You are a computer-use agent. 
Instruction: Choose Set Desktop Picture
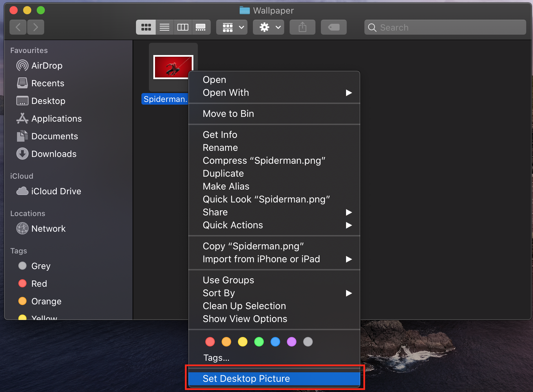[x=274, y=378]
